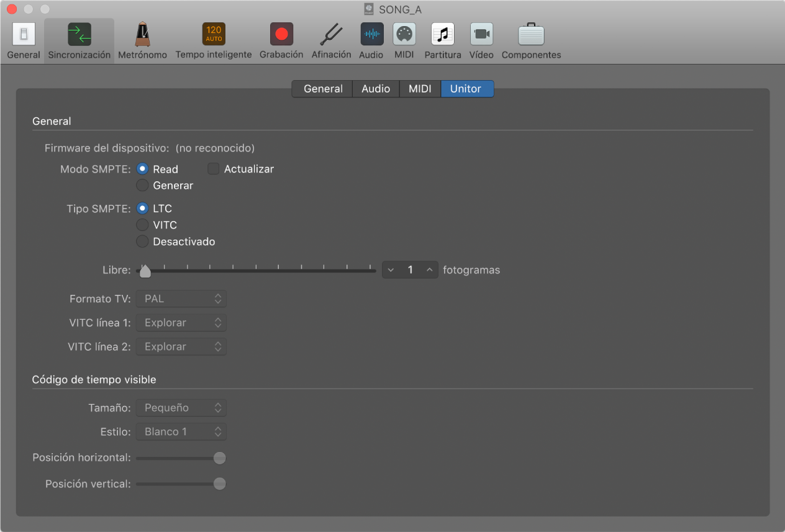This screenshot has width=785, height=532.
Task: Click the Libre frames slider handle
Action: (x=145, y=271)
